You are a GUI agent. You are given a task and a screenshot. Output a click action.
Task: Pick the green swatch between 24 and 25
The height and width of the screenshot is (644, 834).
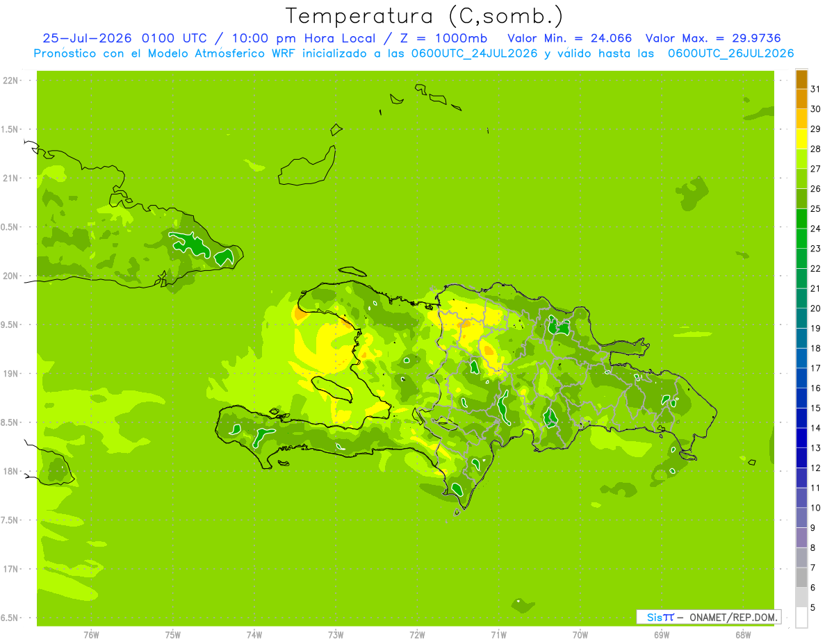801,219
